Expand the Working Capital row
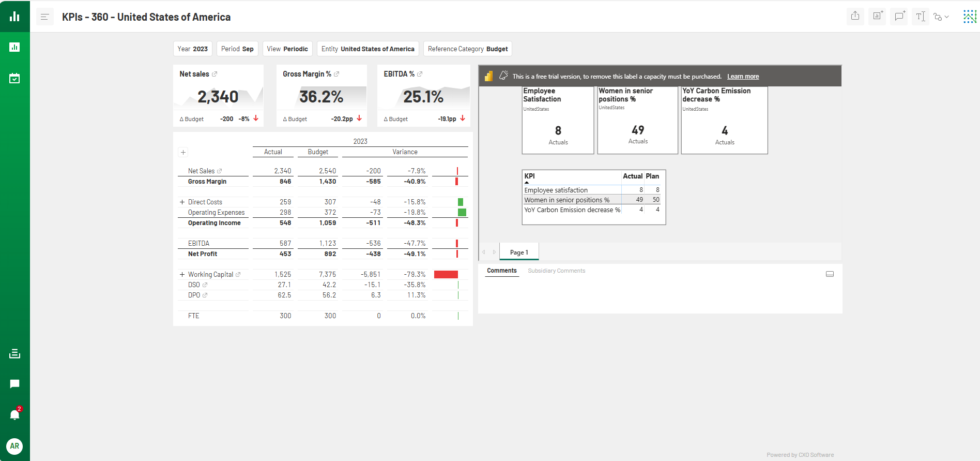Viewport: 980px width, 461px height. pos(182,275)
